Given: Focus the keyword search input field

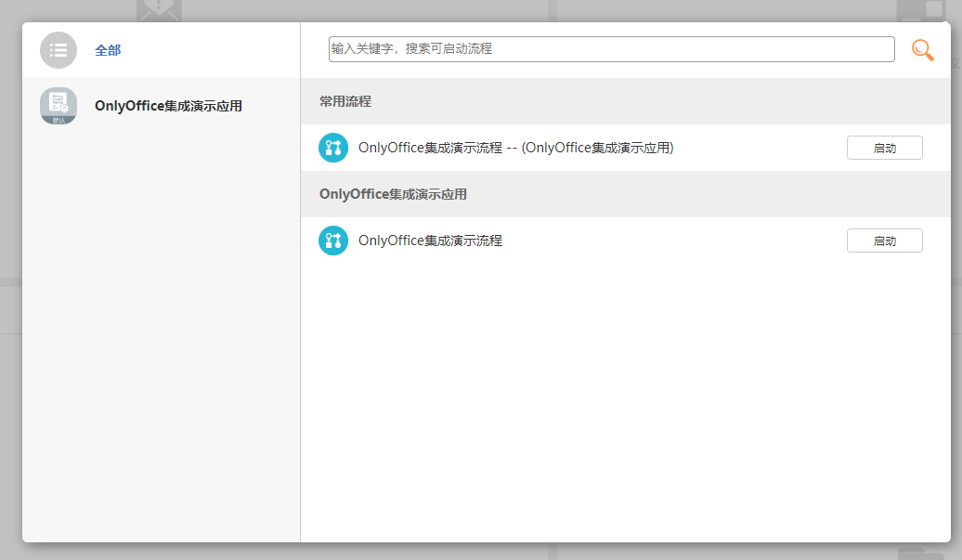Looking at the screenshot, I should click(611, 49).
